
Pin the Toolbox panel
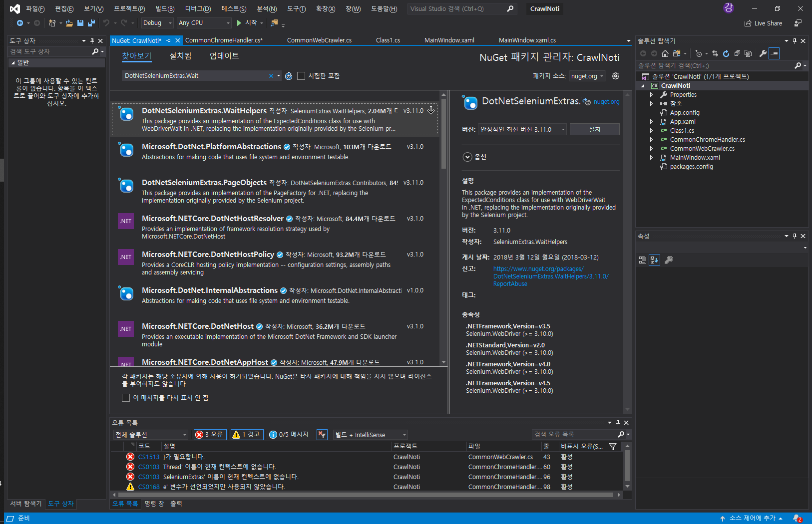[x=92, y=41]
